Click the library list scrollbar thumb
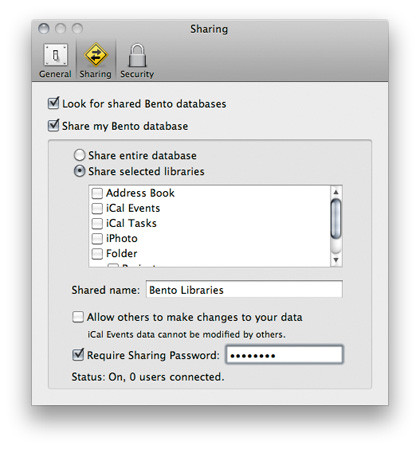This screenshot has width=420, height=449. pyautogui.click(x=336, y=218)
